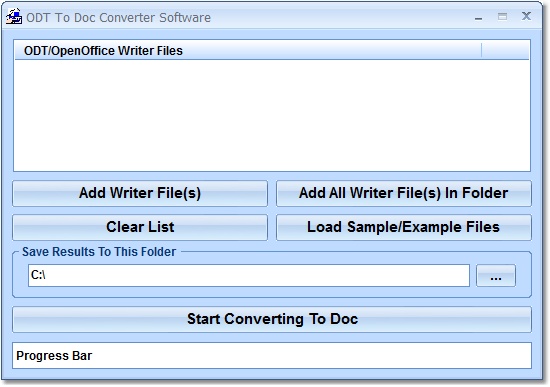Clear the file list
This screenshot has width=550, height=387.
tap(140, 227)
